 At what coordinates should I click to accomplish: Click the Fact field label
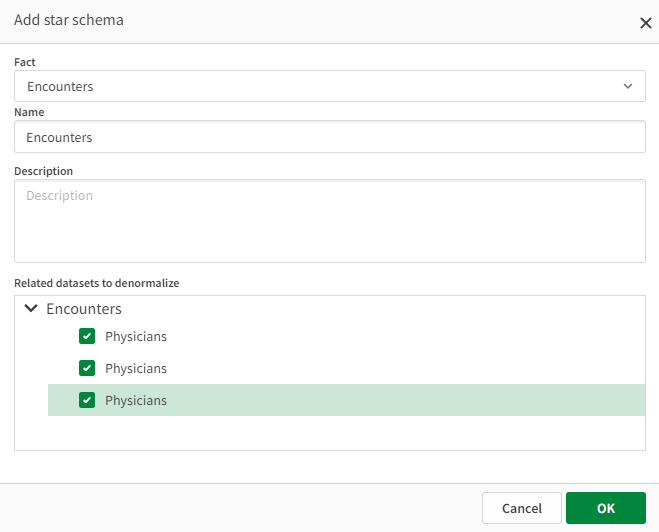click(x=25, y=62)
